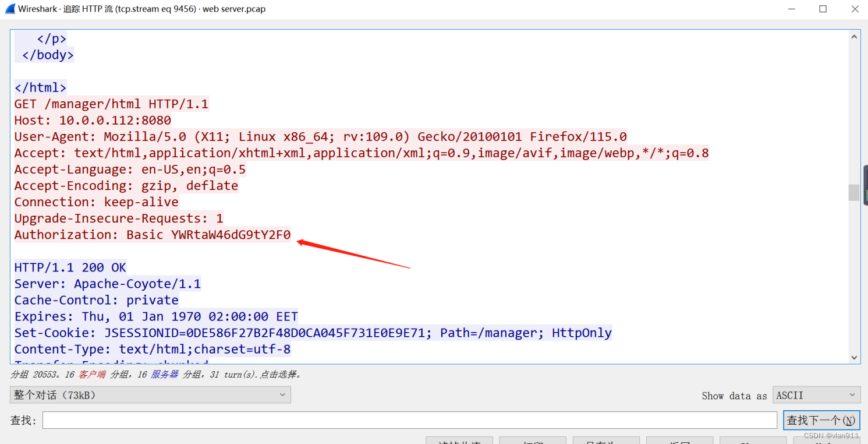Click the Expires: Thu, 01 Jan 1970 line
The height and width of the screenshot is (444, 868).
point(156,316)
